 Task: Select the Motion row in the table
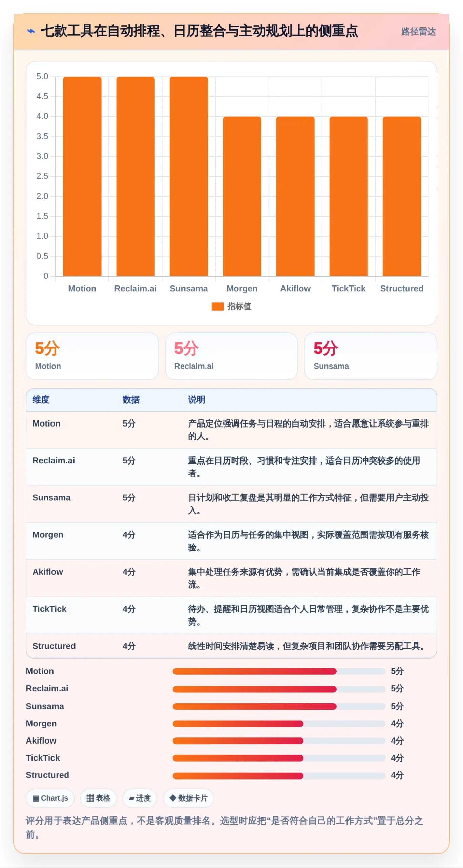click(231, 430)
